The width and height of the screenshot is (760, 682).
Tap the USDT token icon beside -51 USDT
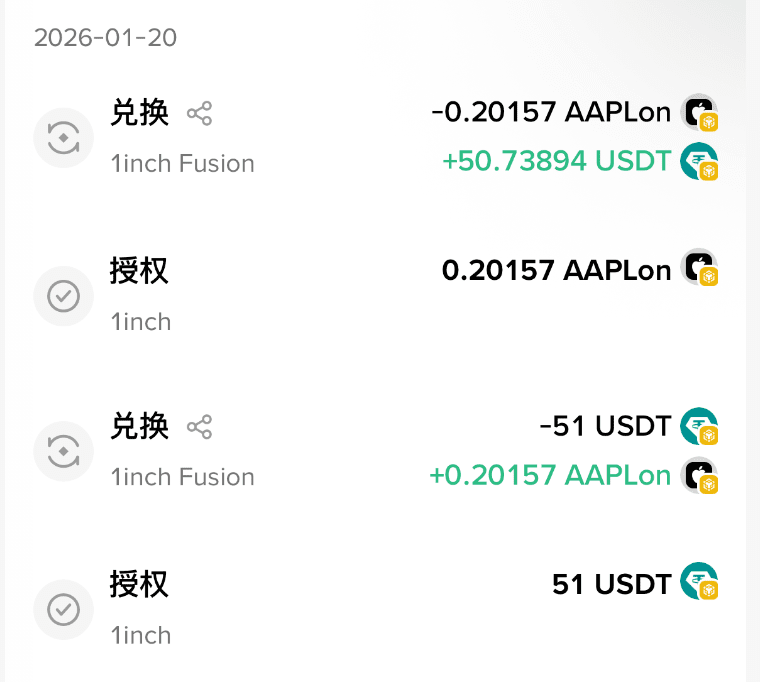tap(699, 426)
